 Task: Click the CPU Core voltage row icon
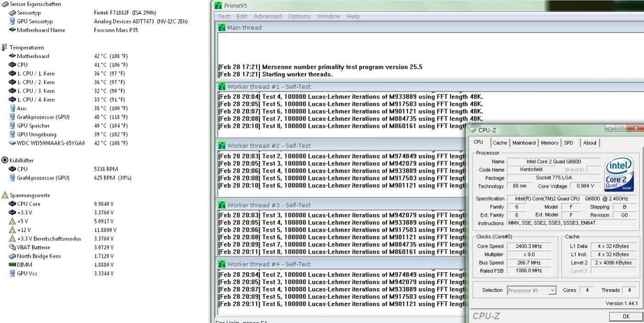coord(12,204)
